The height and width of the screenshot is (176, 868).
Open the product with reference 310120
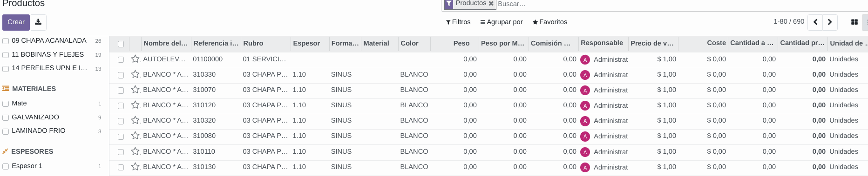(x=204, y=105)
